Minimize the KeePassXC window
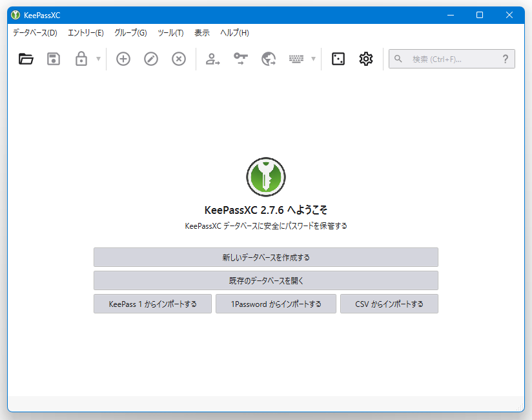This screenshot has height=420, width=532. [451, 15]
